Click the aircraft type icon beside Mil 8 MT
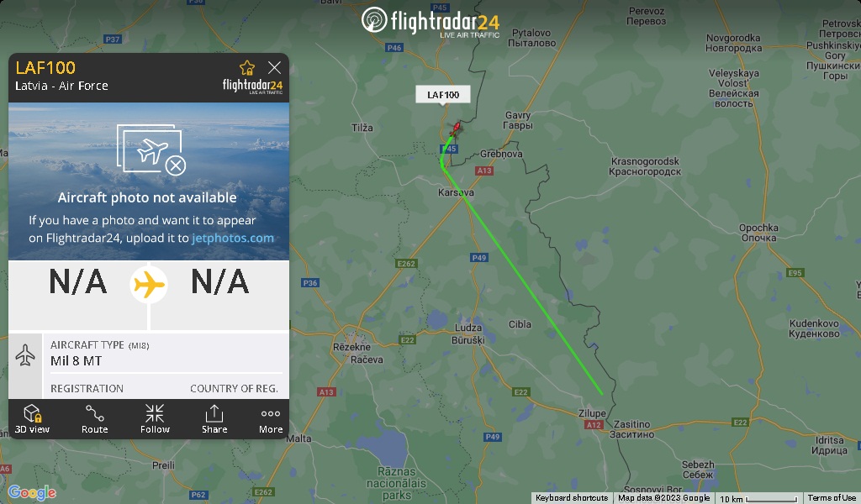 click(25, 354)
